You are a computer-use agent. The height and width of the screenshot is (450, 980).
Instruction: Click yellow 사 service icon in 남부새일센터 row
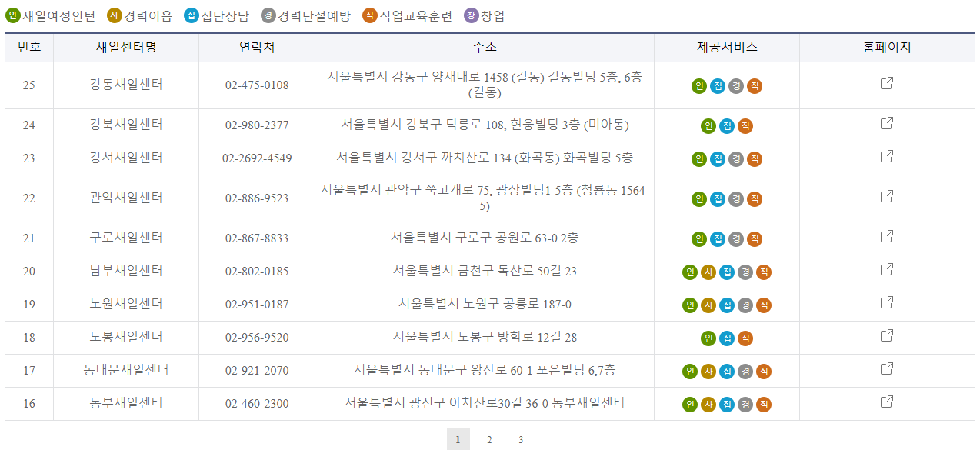point(708,272)
